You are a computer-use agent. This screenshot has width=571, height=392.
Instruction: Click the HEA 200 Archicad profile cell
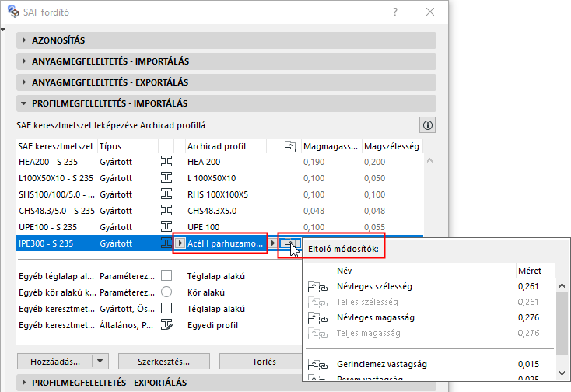click(204, 162)
